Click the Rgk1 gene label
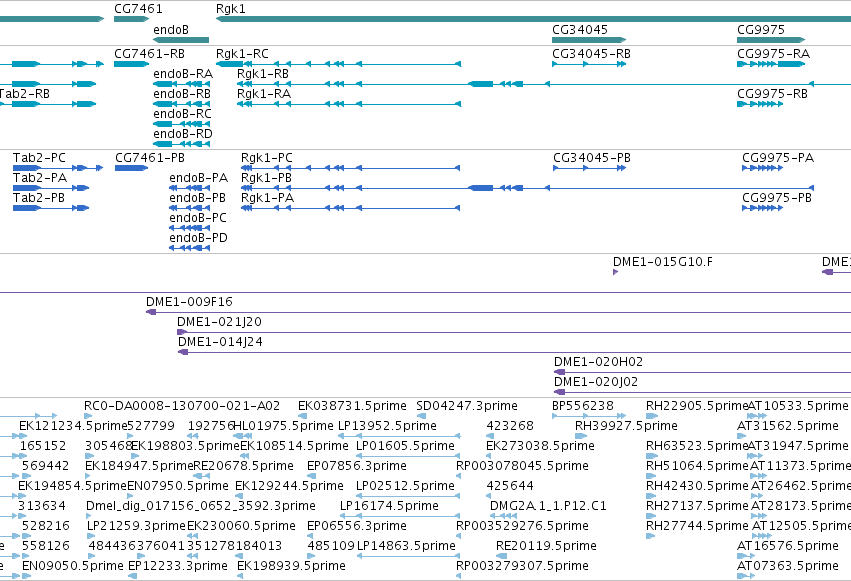The image size is (851, 581). [231, 9]
